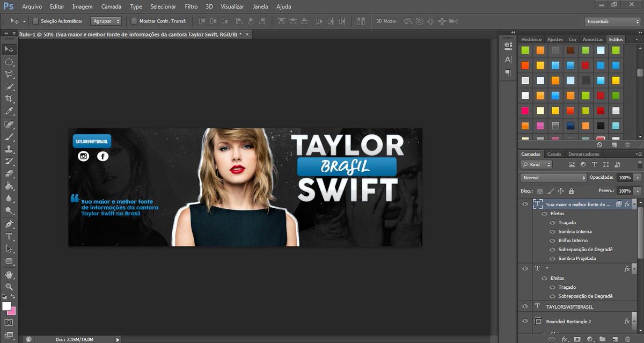Image resolution: width=644 pixels, height=343 pixels.
Task: Switch to the Histórico tab
Action: (x=531, y=39)
